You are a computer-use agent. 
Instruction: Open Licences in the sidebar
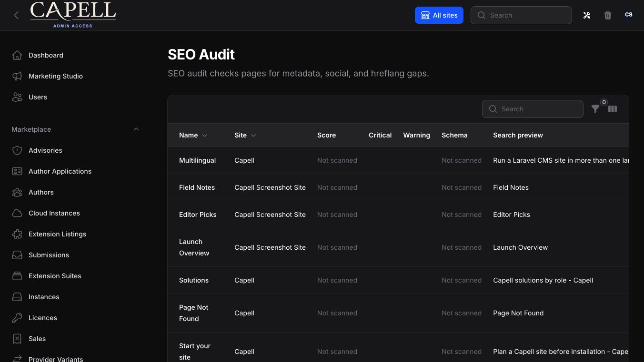coord(43,318)
